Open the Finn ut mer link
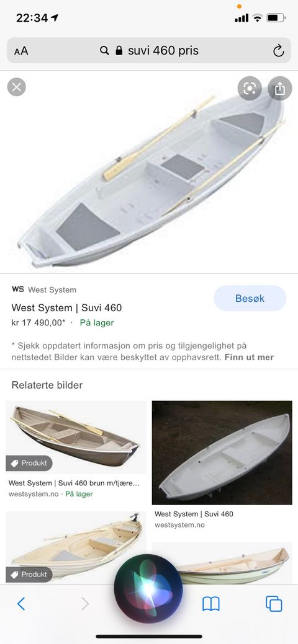298x644 pixels. pyautogui.click(x=249, y=357)
